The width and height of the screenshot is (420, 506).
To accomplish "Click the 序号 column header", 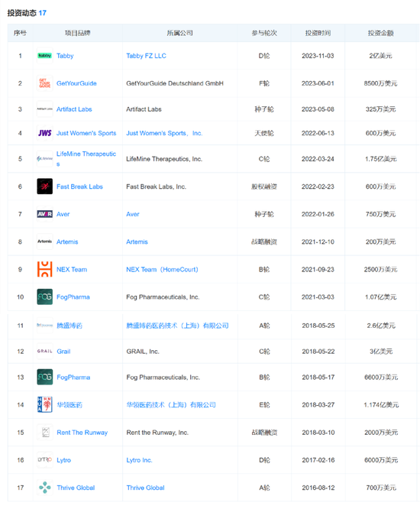I will (20, 33).
